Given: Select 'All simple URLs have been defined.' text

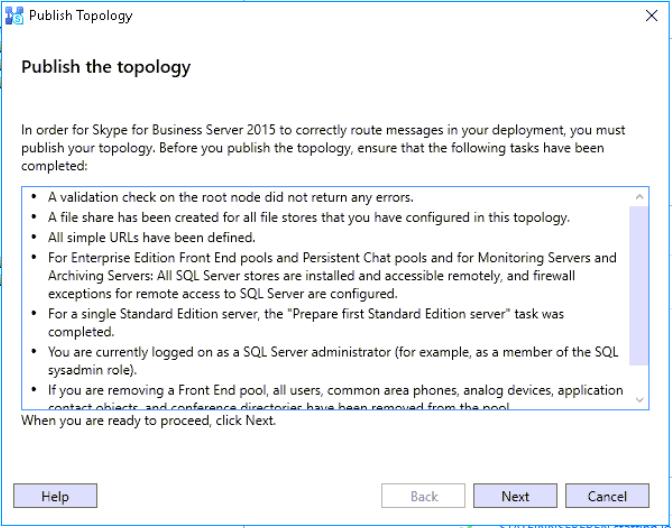Looking at the screenshot, I should pyautogui.click(x=152, y=237).
